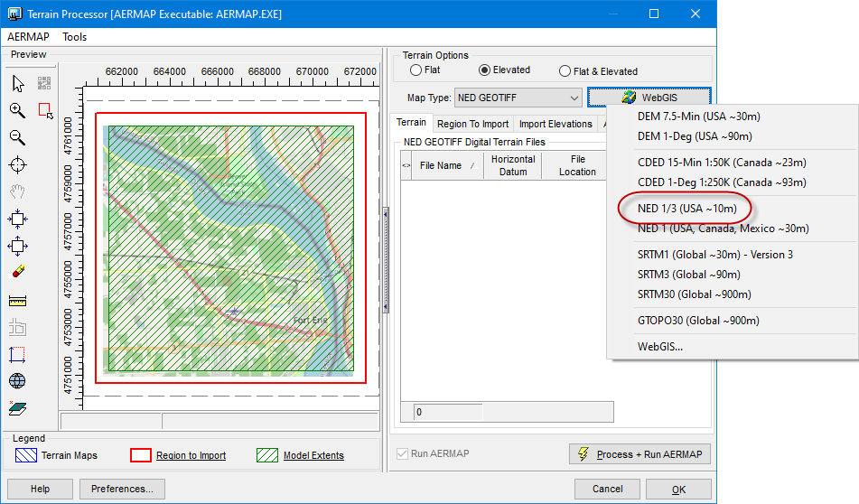This screenshot has width=859, height=504.
Task: Click the Region to Import legend link
Action: 191,455
